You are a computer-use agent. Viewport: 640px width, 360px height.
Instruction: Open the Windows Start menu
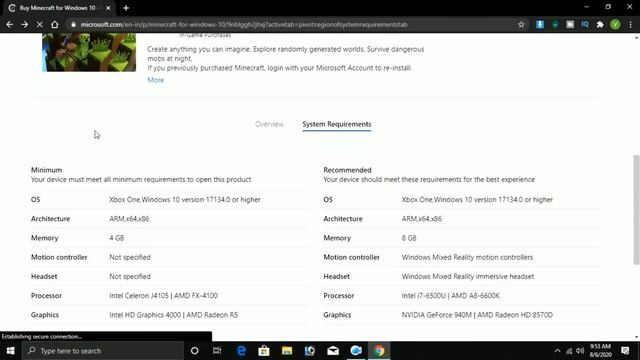tap(11, 351)
